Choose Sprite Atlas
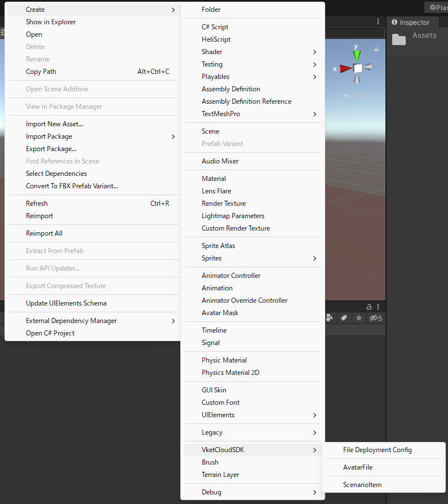This screenshot has height=504, width=448. coord(252,246)
